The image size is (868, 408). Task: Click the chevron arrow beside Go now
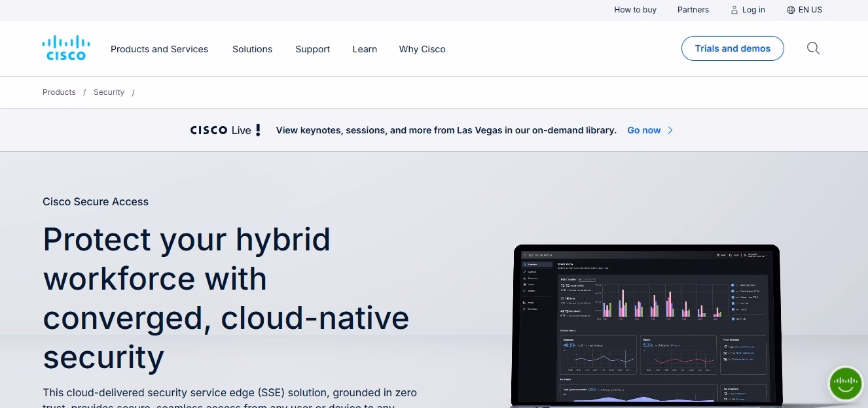[670, 130]
